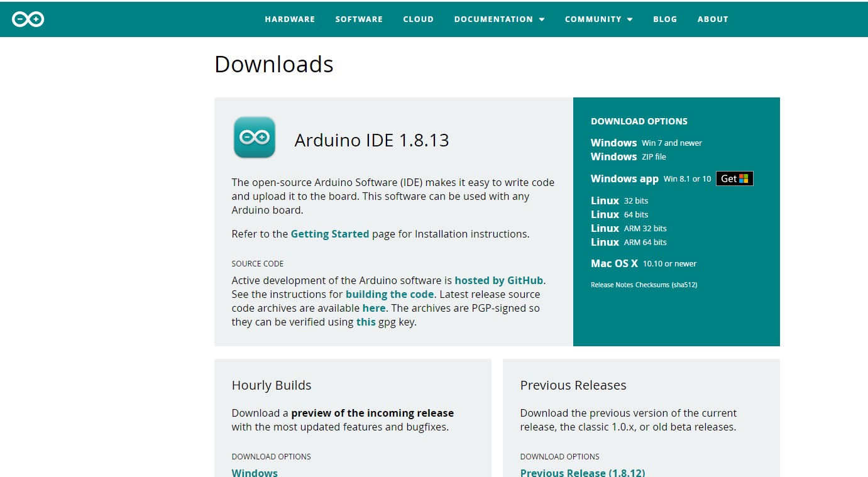Viewport: 868px width, 477px height.
Task: Click the DOWNLOAD OPTIONS heading in teal panel
Action: [639, 121]
